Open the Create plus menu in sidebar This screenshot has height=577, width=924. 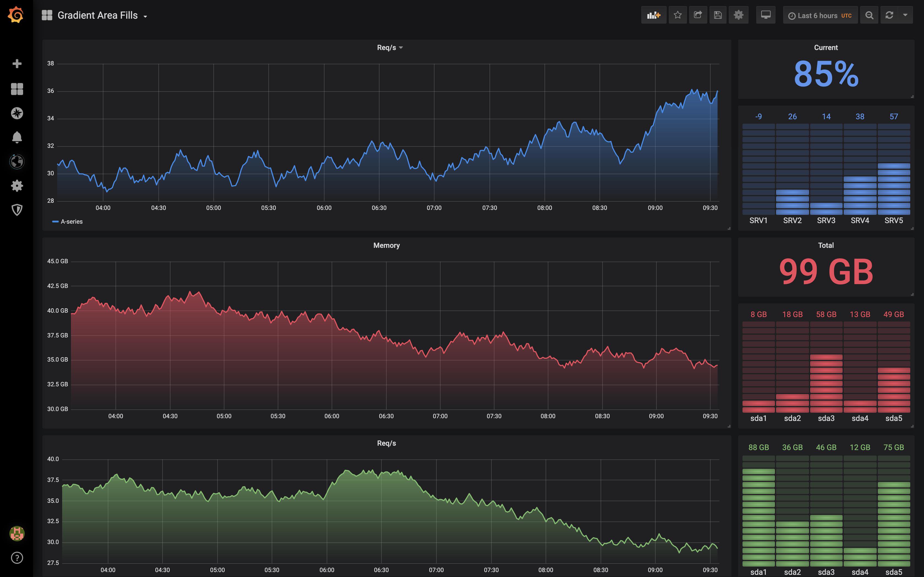[x=17, y=64]
